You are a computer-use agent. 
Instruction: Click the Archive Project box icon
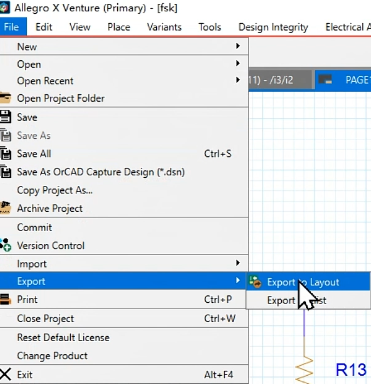(6, 208)
